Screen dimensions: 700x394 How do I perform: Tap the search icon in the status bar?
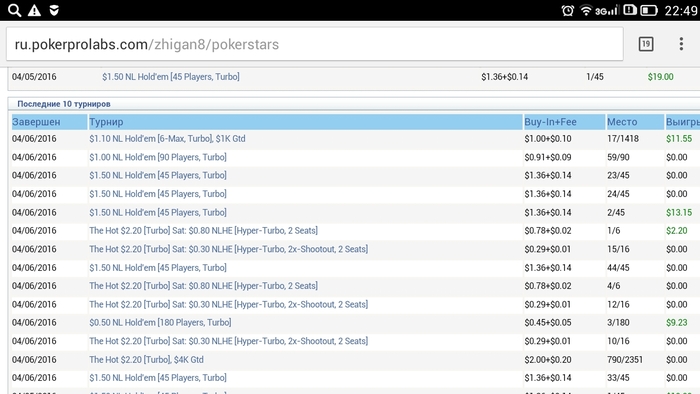click(14, 10)
